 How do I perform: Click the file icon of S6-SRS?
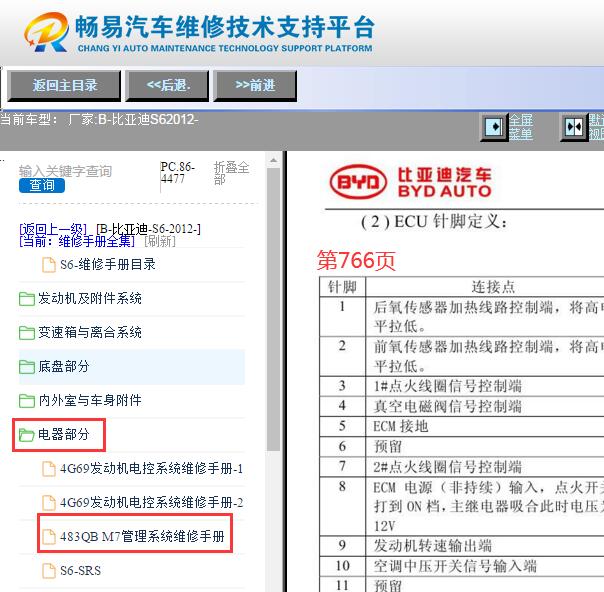[x=49, y=571]
